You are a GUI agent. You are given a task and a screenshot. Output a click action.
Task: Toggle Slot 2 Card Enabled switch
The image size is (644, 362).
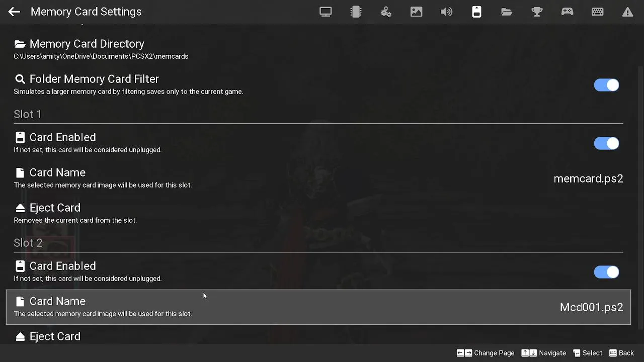click(606, 272)
